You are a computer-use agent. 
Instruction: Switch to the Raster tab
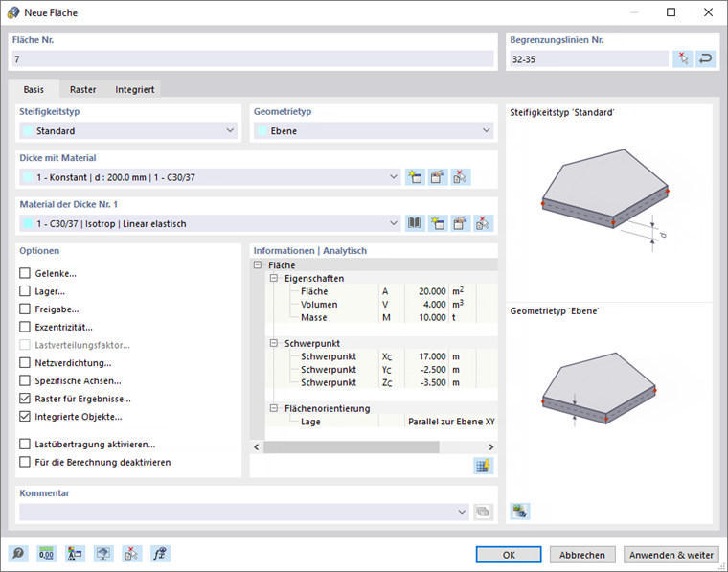coord(83,89)
